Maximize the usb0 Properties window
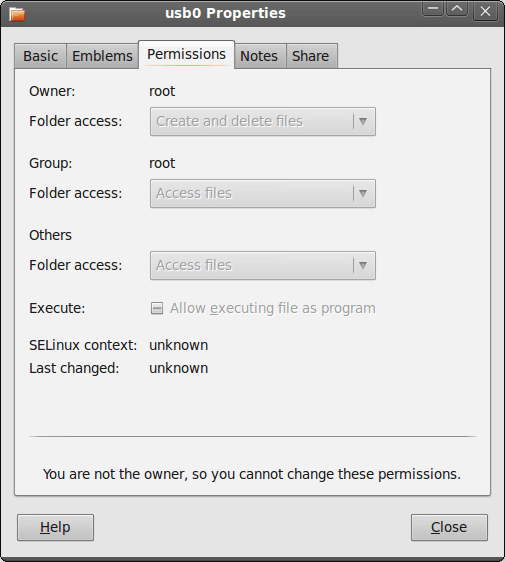 point(457,9)
